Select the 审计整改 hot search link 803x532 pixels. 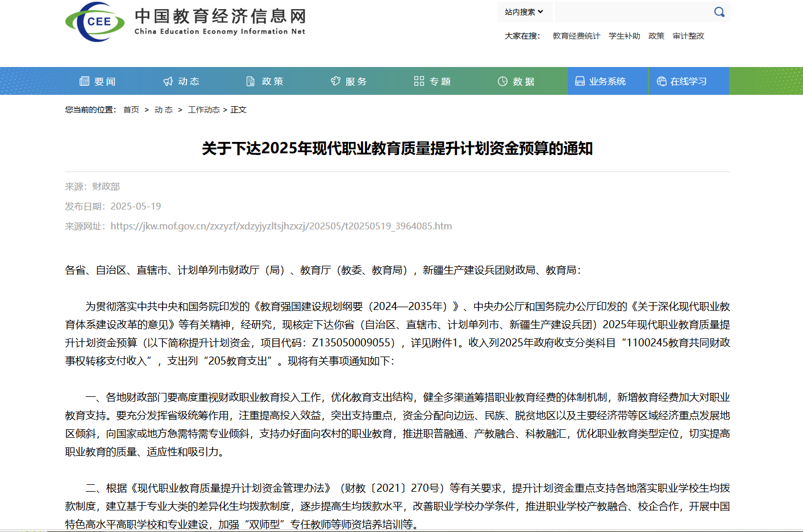(688, 36)
